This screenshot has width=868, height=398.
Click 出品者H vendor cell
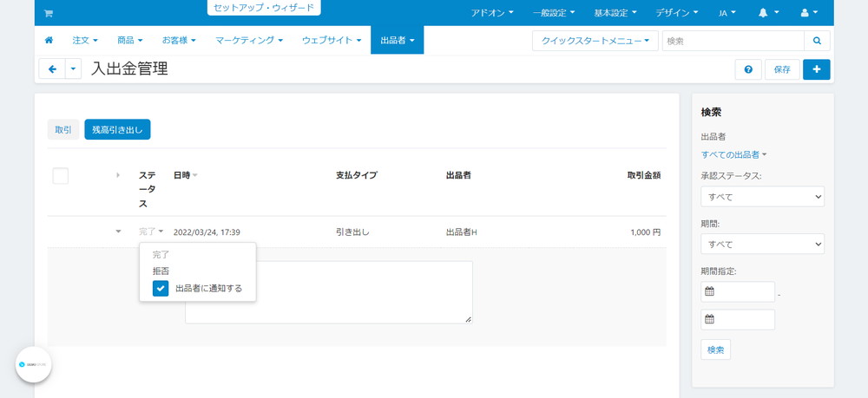pyautogui.click(x=462, y=232)
